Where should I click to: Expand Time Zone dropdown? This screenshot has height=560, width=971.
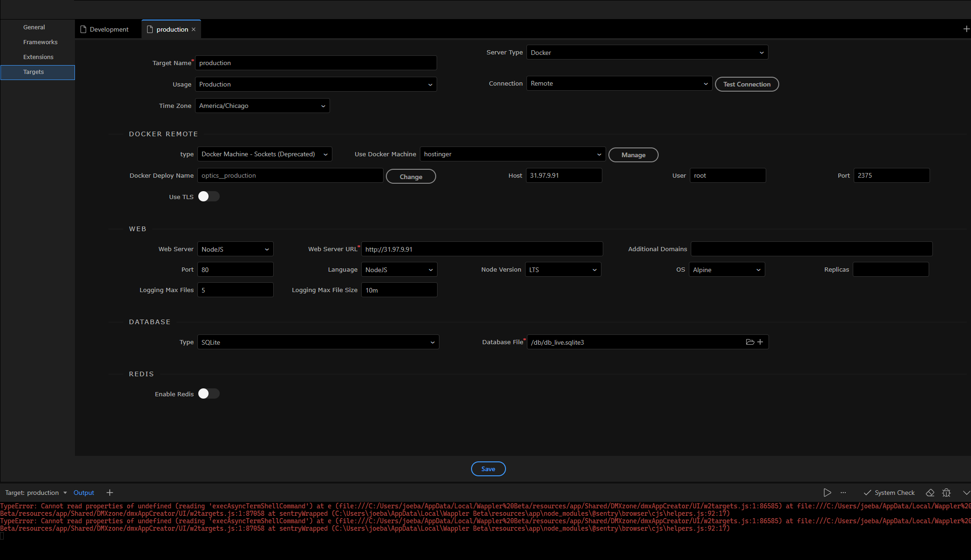click(x=262, y=106)
